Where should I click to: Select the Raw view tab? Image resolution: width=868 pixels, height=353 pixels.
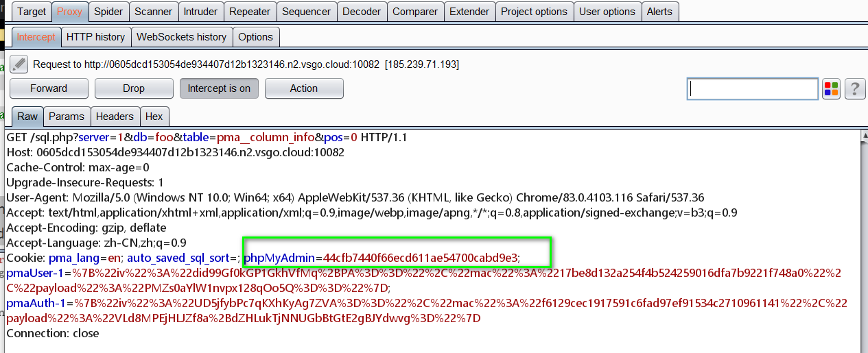[27, 117]
